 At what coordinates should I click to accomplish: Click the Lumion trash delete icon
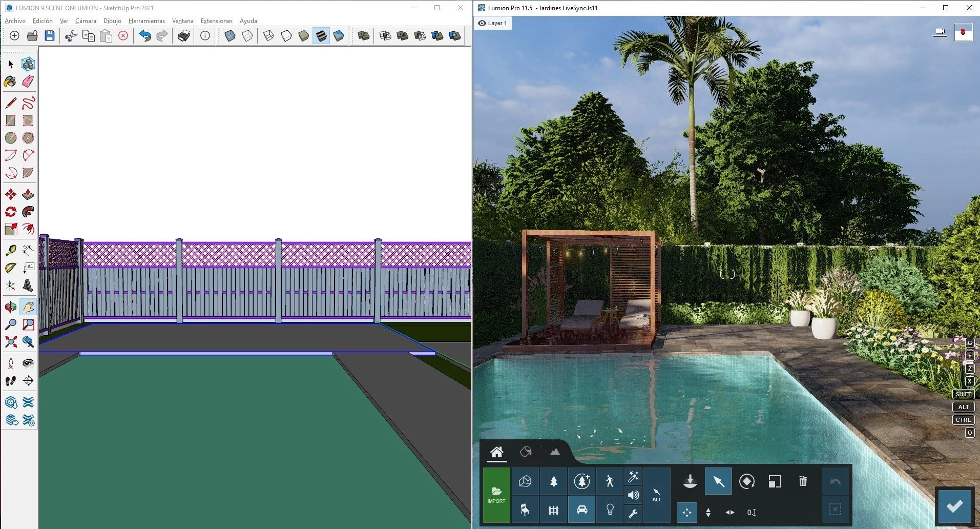pos(803,481)
